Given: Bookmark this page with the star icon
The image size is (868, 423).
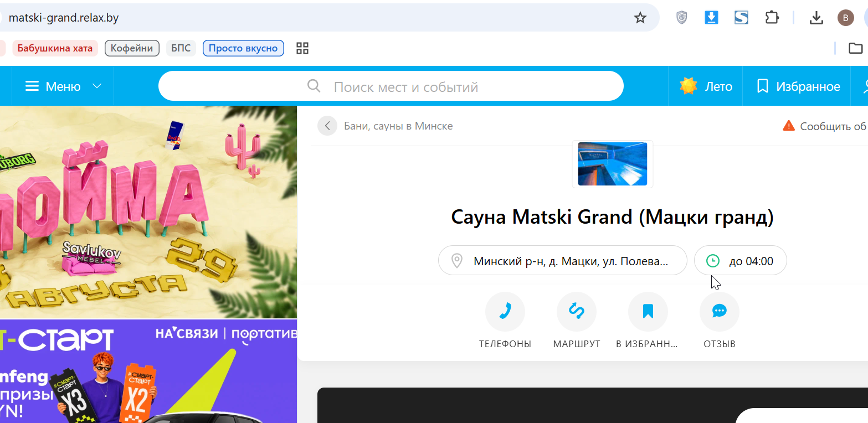Looking at the screenshot, I should 640,18.
